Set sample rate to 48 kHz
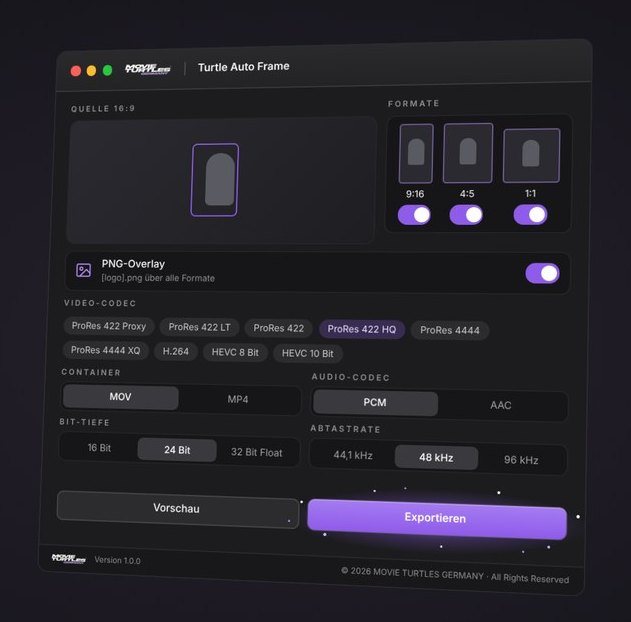 437,458
